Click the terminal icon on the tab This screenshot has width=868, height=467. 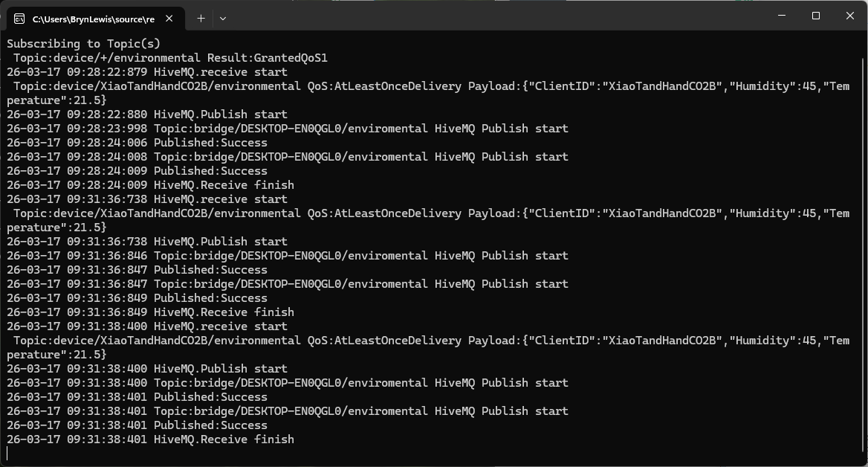tap(19, 19)
